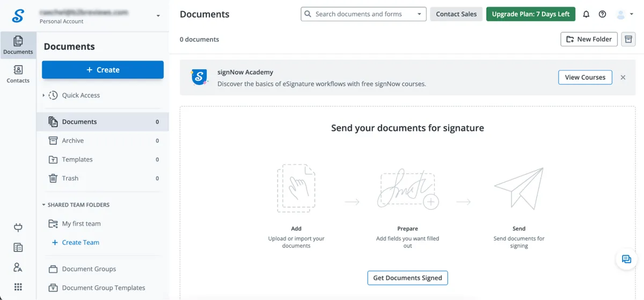Viewport: 644px width, 300px height.
Task: Open the Trash folder
Action: [103, 178]
